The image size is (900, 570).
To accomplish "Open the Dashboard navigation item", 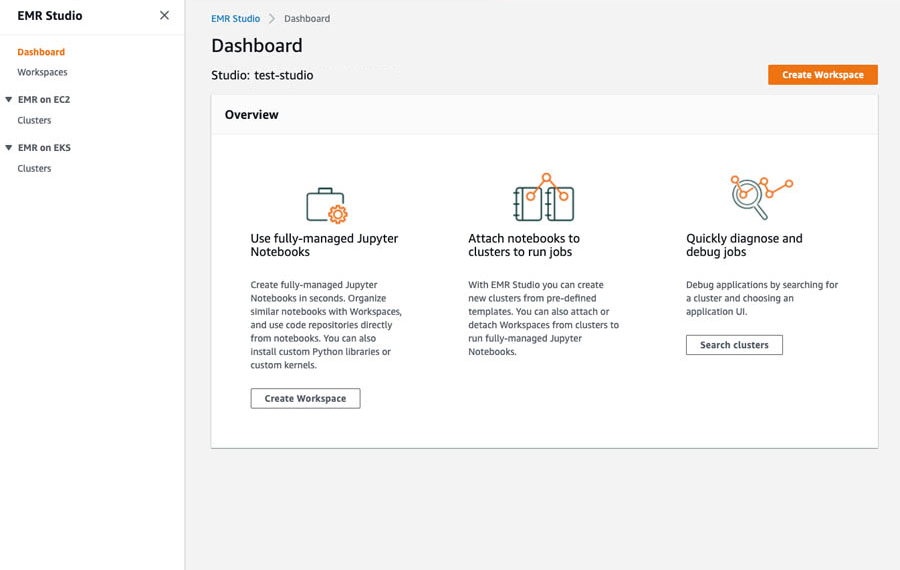I will tap(41, 52).
